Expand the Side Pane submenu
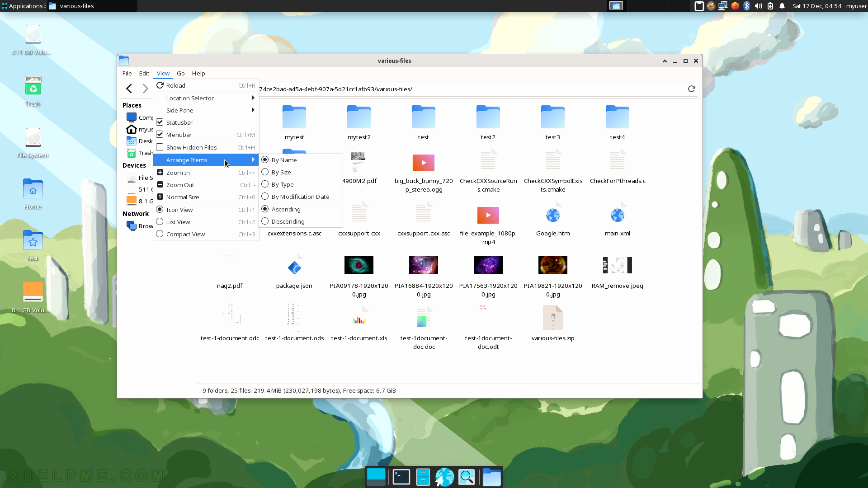This screenshot has height=488, width=868. [x=206, y=110]
